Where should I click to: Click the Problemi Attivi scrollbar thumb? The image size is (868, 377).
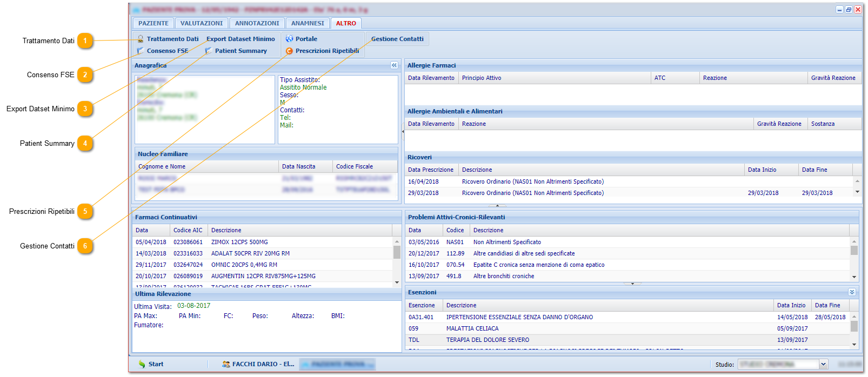(x=854, y=250)
